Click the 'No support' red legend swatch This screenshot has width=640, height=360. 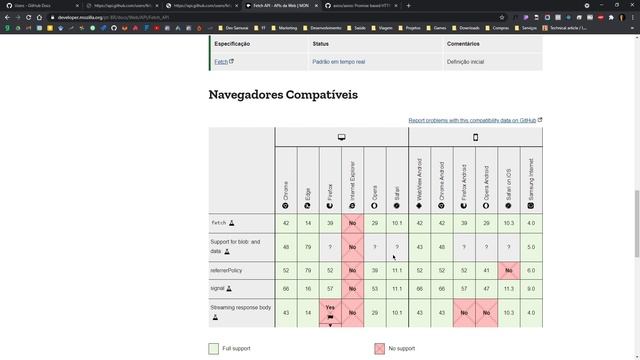click(380, 349)
